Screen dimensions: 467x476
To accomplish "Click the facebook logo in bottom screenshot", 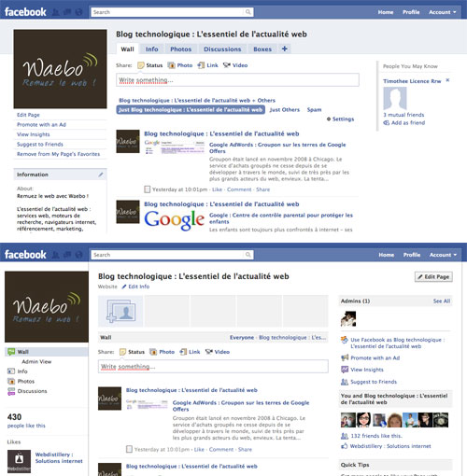I will [x=25, y=255].
